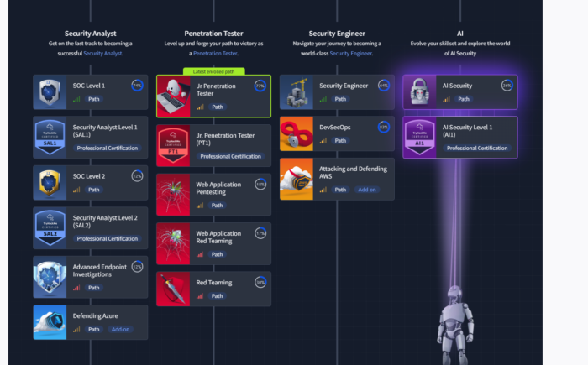Click the Web Application Pentesting spider thumbnail
Image resolution: width=588 pixels, height=365 pixels.
[x=173, y=195]
